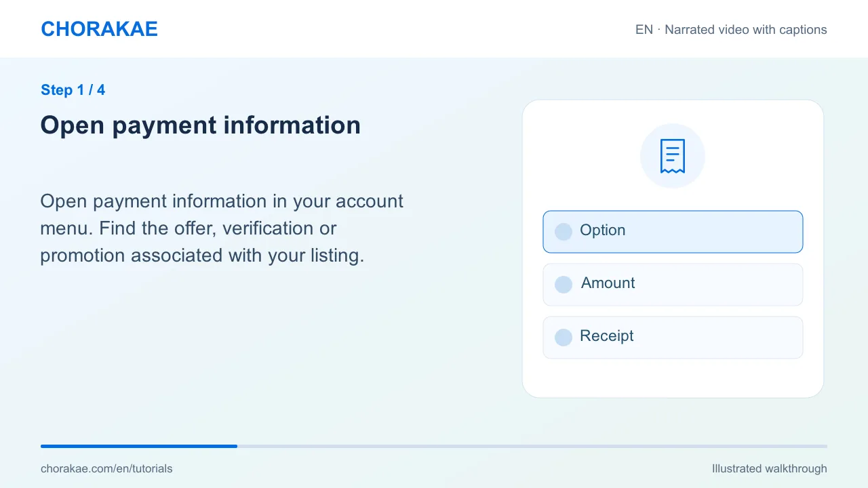Toggle the Receipt radio circle

click(x=564, y=338)
